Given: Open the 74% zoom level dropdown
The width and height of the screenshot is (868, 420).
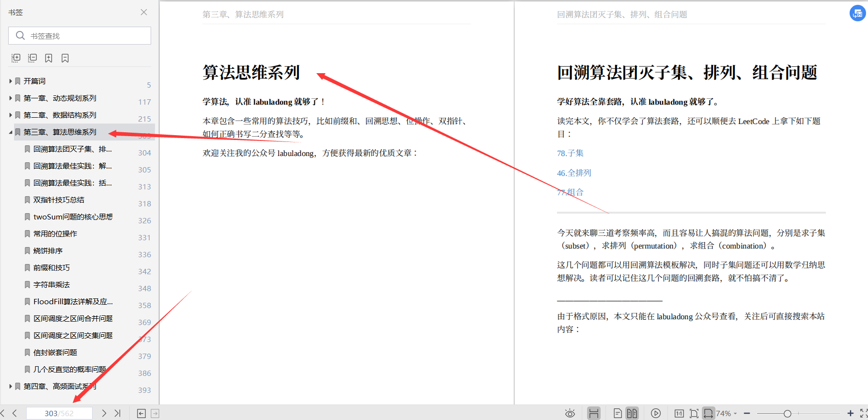Looking at the screenshot, I should coord(727,413).
